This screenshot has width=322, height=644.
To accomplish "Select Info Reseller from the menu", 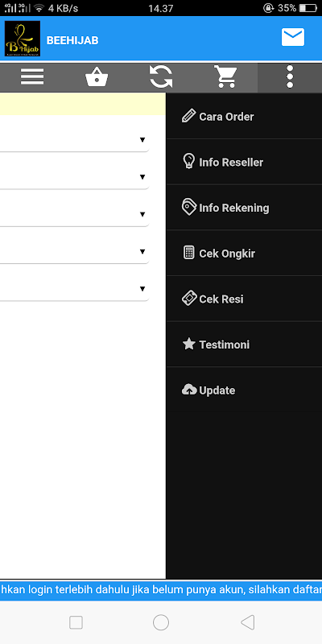I will point(244,162).
